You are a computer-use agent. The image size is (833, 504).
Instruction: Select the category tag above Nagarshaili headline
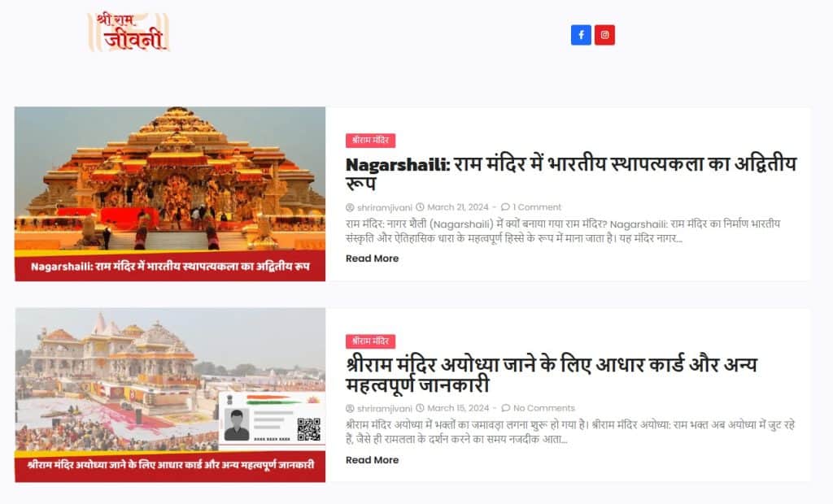[x=370, y=140]
